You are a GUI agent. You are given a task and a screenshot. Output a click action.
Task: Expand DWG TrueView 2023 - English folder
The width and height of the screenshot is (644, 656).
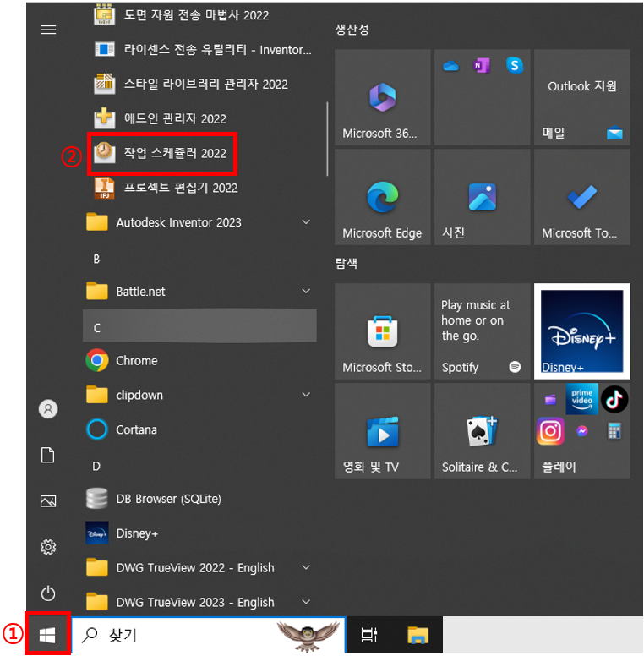pos(199,602)
